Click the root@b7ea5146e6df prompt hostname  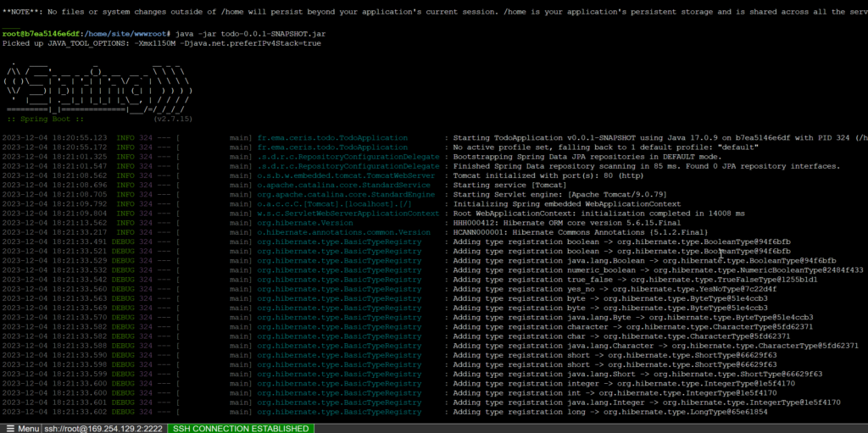(42, 34)
